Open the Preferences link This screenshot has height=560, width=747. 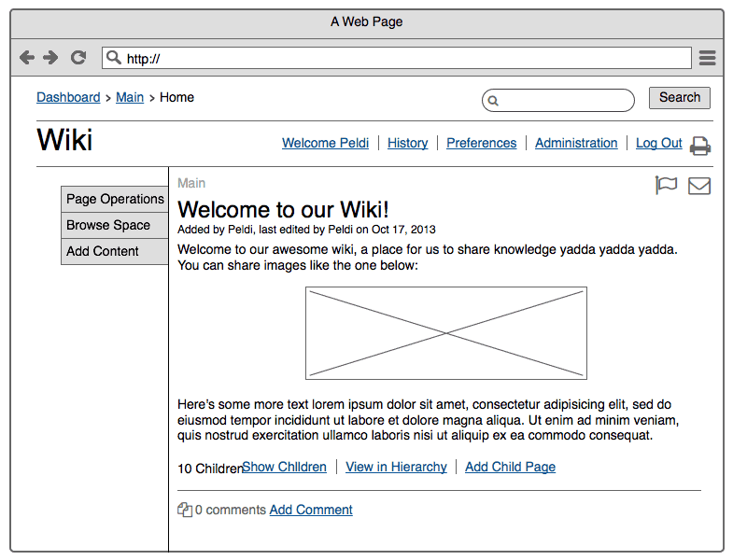click(481, 143)
